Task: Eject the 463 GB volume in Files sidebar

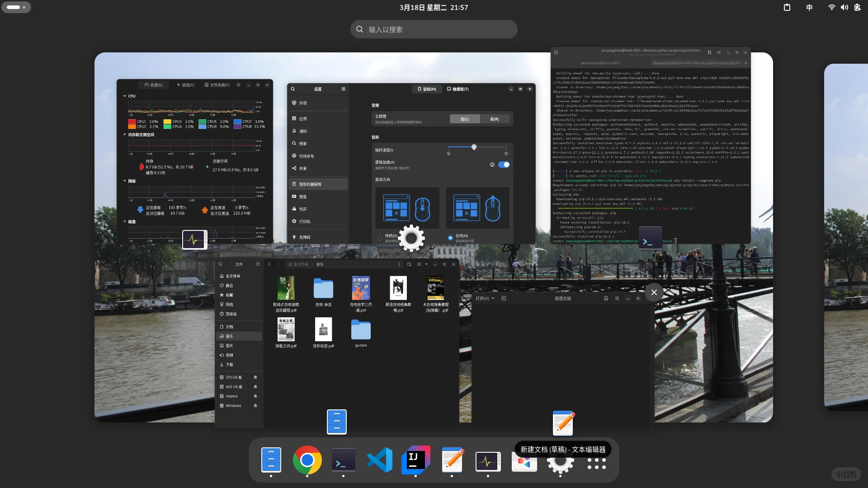Action: [255, 387]
